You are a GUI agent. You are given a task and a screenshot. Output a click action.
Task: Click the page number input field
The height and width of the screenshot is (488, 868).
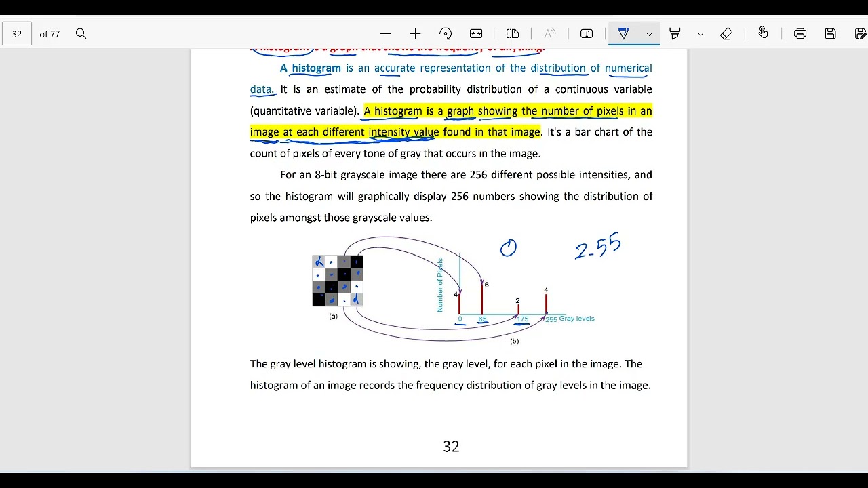[17, 34]
